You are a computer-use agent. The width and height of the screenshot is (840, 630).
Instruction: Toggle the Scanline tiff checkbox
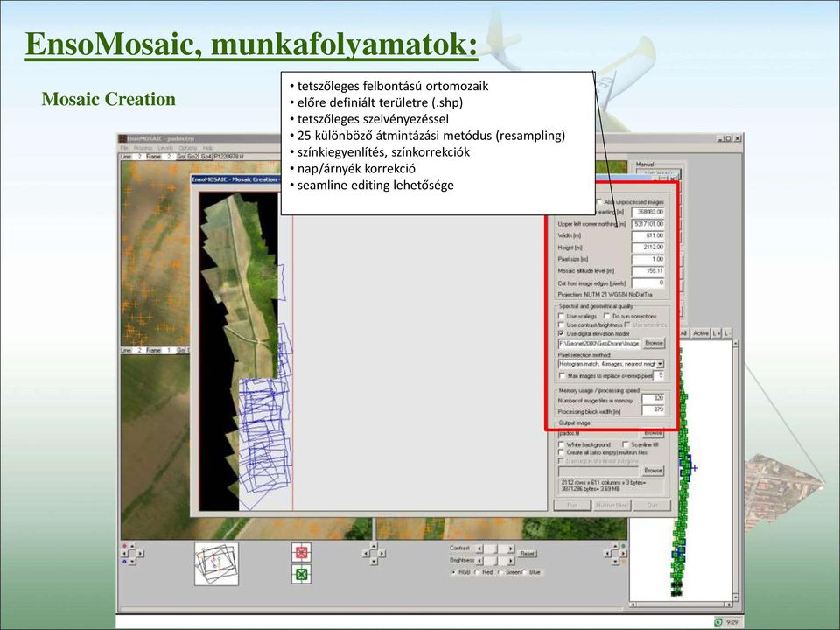click(625, 444)
